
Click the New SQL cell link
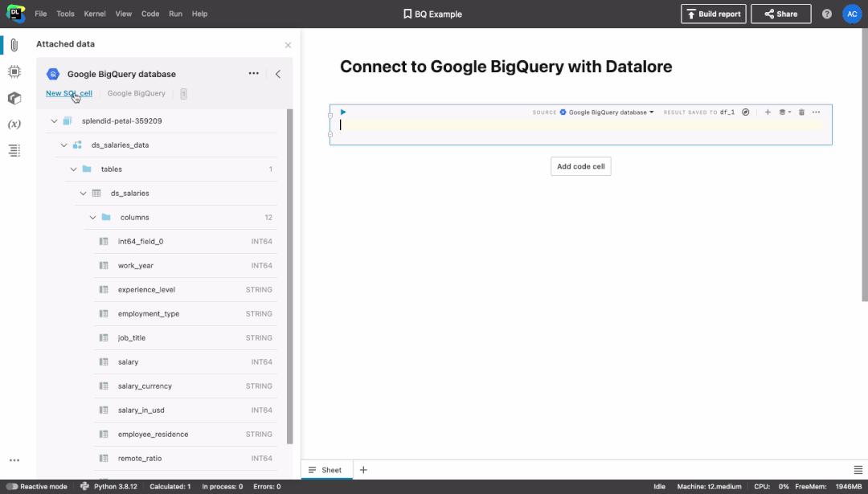coord(69,93)
